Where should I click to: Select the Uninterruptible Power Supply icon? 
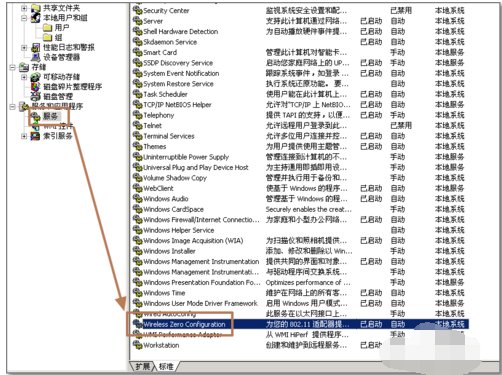[x=137, y=156]
